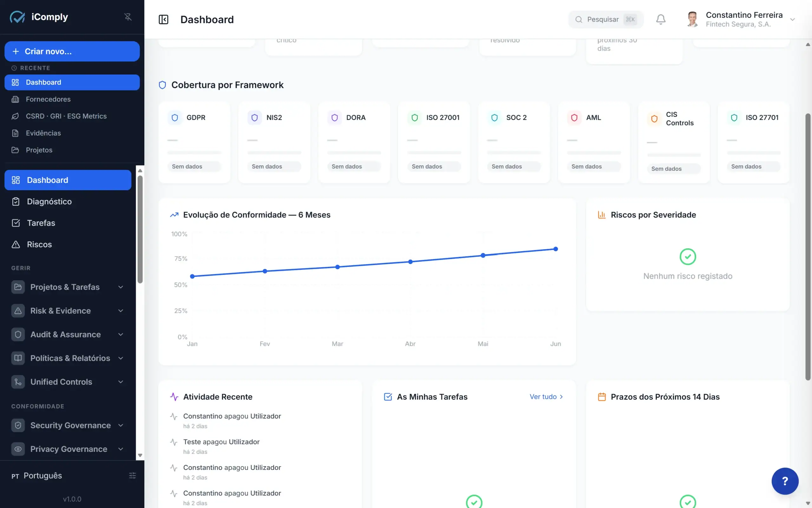Expand Unified Controls group
Image resolution: width=812 pixels, height=508 pixels.
point(68,382)
